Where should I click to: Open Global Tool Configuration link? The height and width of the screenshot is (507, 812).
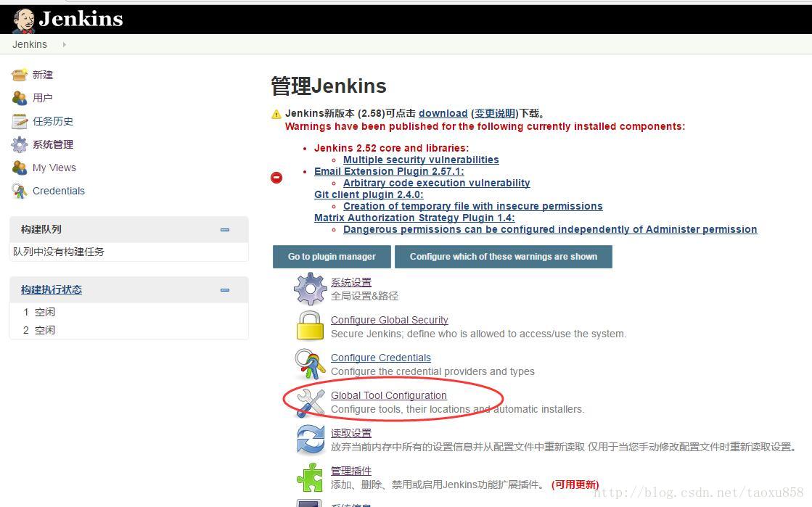tap(389, 395)
